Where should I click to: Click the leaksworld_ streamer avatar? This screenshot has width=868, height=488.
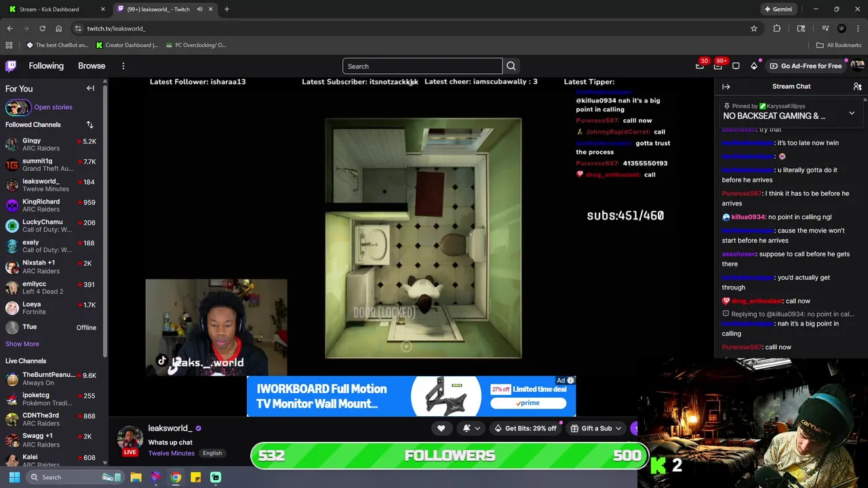click(x=130, y=439)
